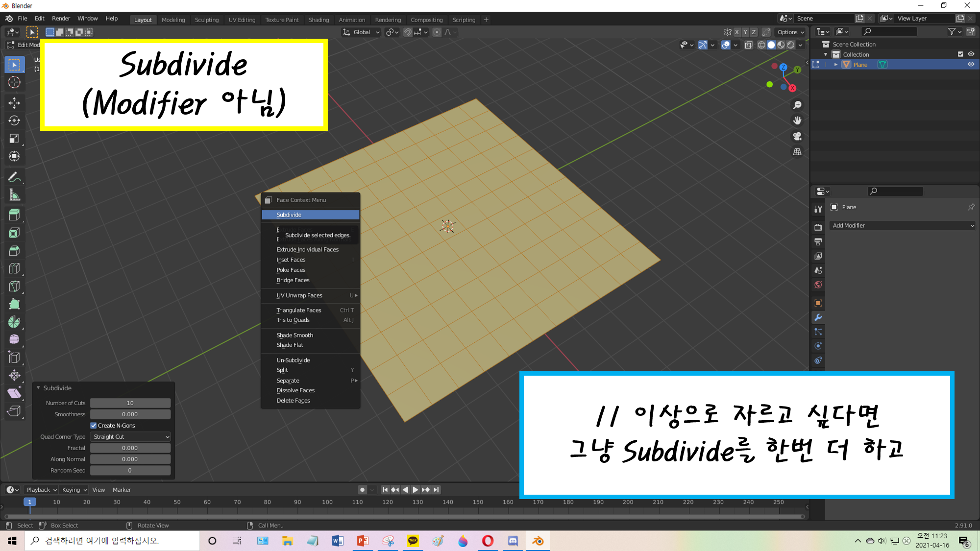
Task: Hide the Plane object with eye icon
Action: [971, 65]
